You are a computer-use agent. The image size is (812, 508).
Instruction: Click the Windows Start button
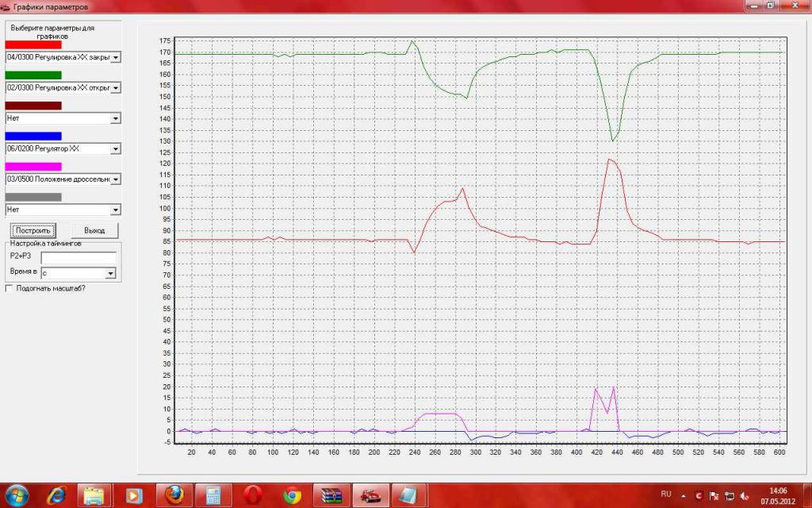[x=17, y=495]
